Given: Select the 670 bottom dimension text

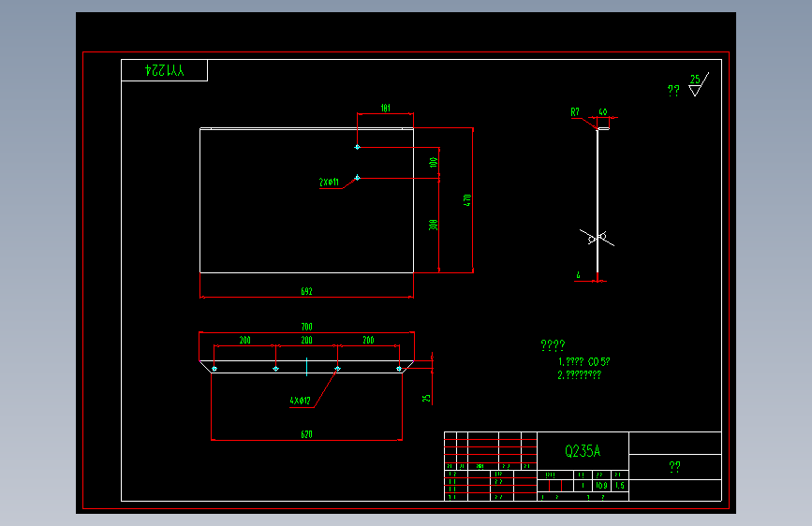Looking at the screenshot, I should 306,434.
